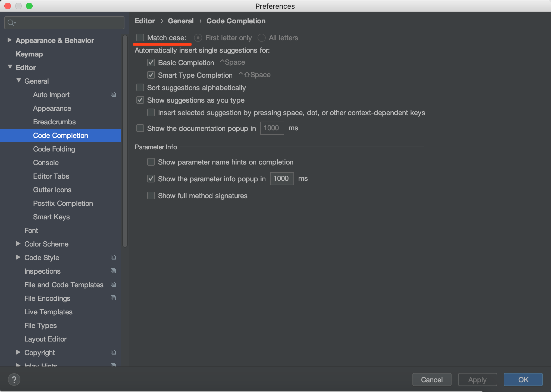Click the settings tree vertical scrollbar
Image resolution: width=551 pixels, height=392 pixels.
pos(125,141)
